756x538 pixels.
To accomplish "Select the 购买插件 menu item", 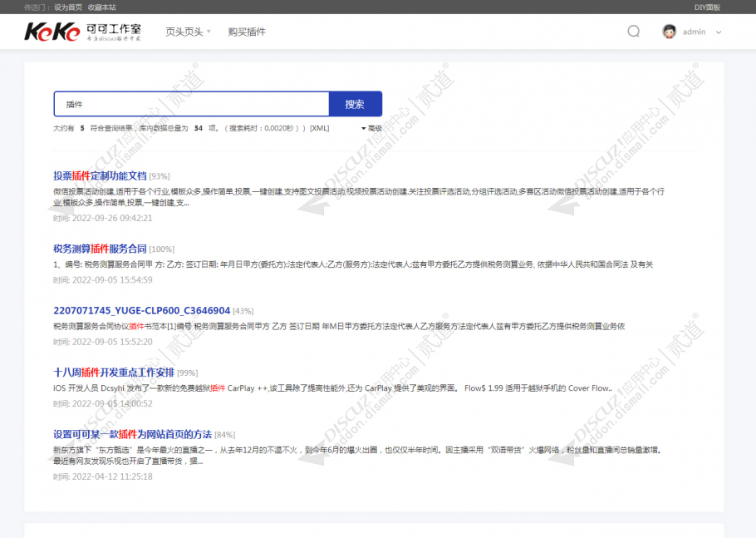I will pyautogui.click(x=245, y=31).
